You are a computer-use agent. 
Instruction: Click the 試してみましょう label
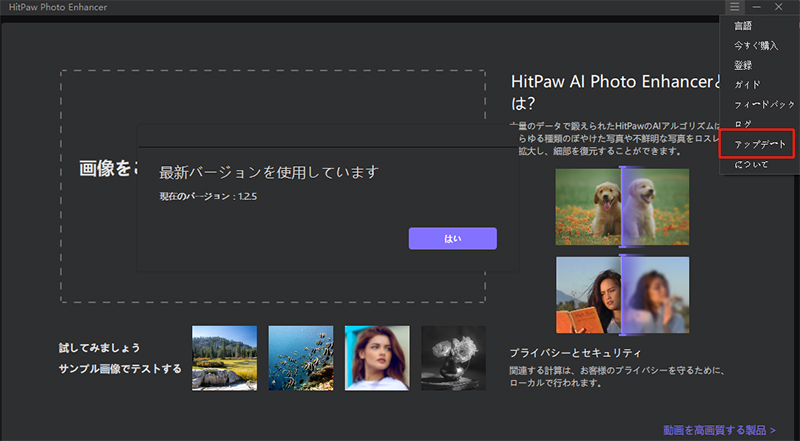pos(99,348)
